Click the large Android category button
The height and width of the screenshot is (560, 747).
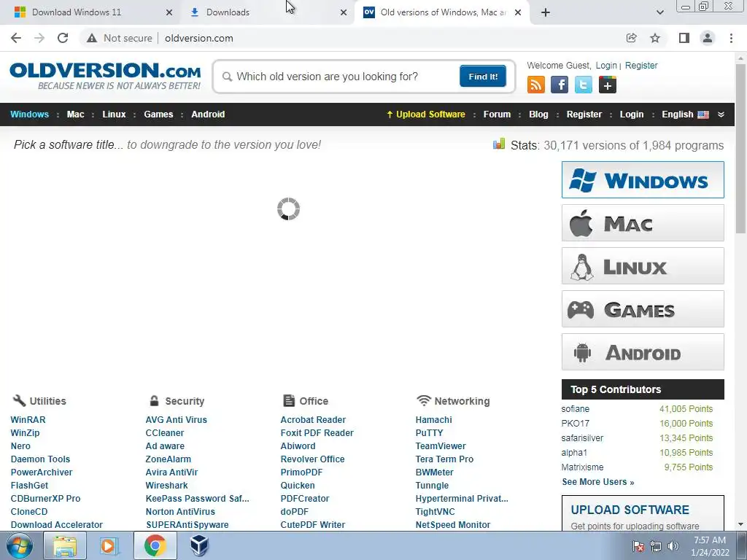coord(643,352)
